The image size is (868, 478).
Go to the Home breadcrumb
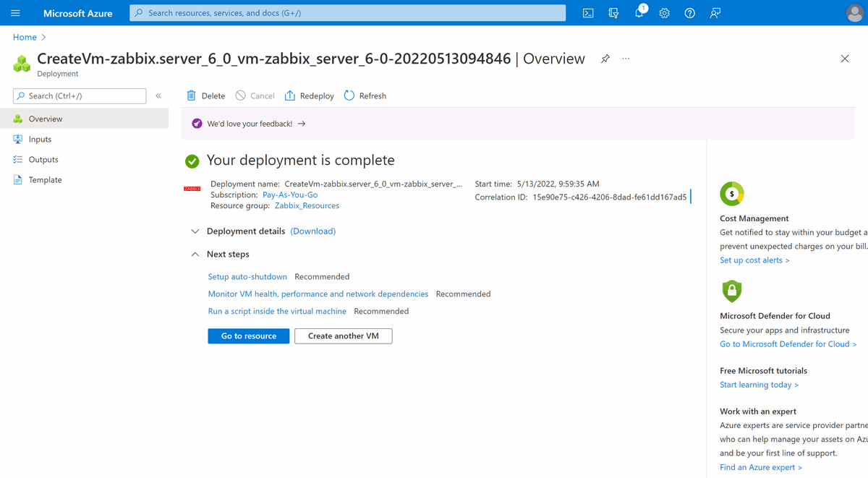coord(25,37)
